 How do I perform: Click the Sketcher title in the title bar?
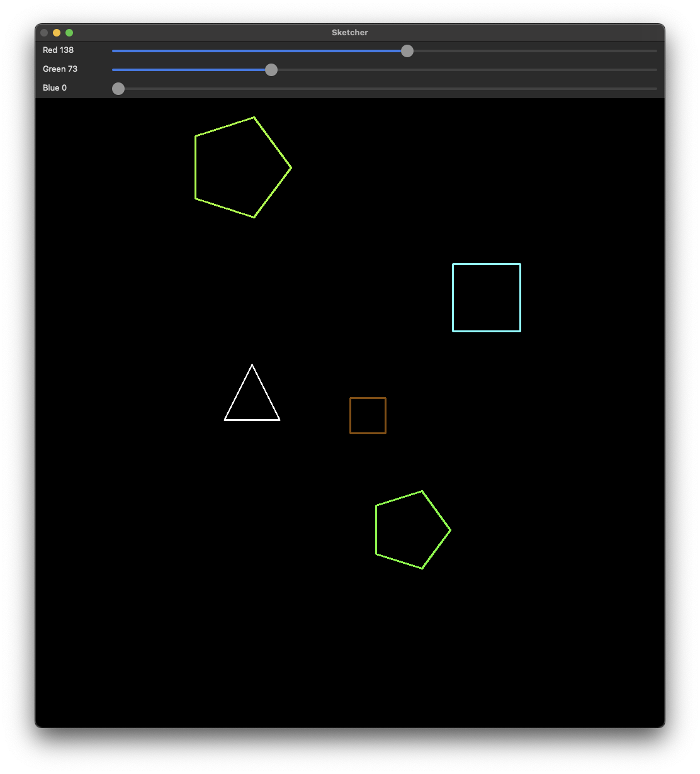350,33
